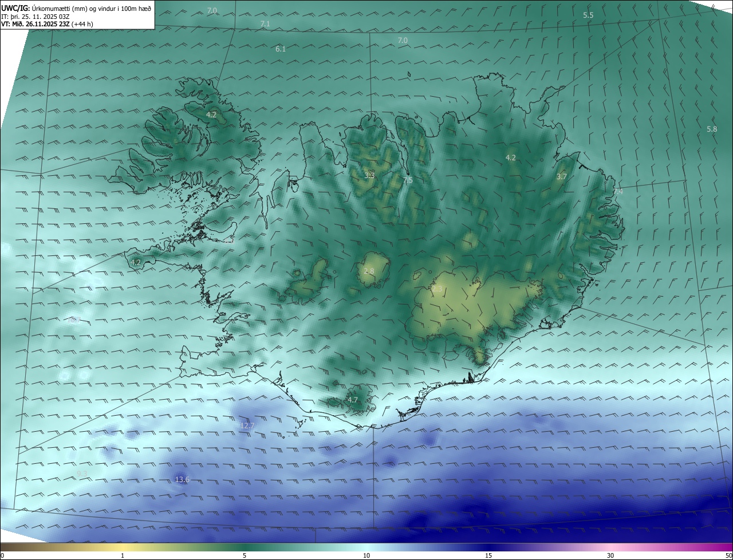
Task: Click the 2.8 value label on the glacier
Action: click(369, 271)
